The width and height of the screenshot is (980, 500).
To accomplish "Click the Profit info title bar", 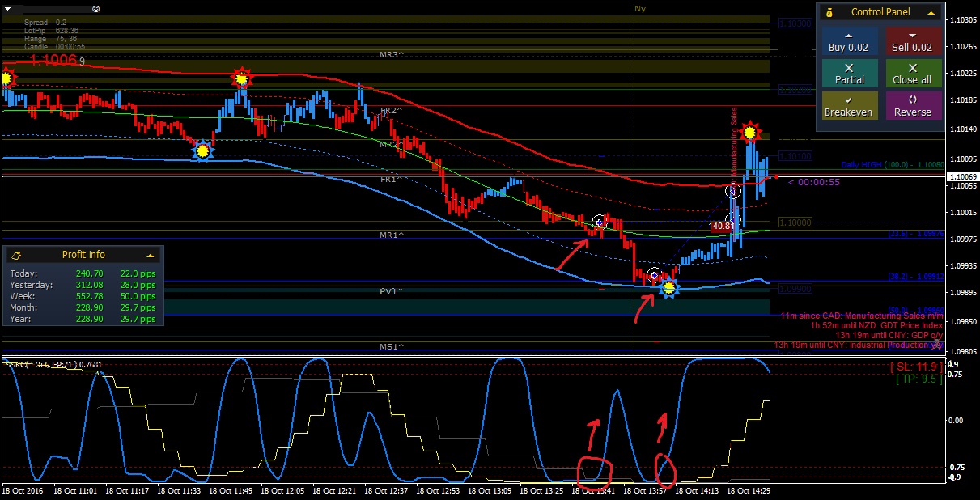I will coord(83,255).
